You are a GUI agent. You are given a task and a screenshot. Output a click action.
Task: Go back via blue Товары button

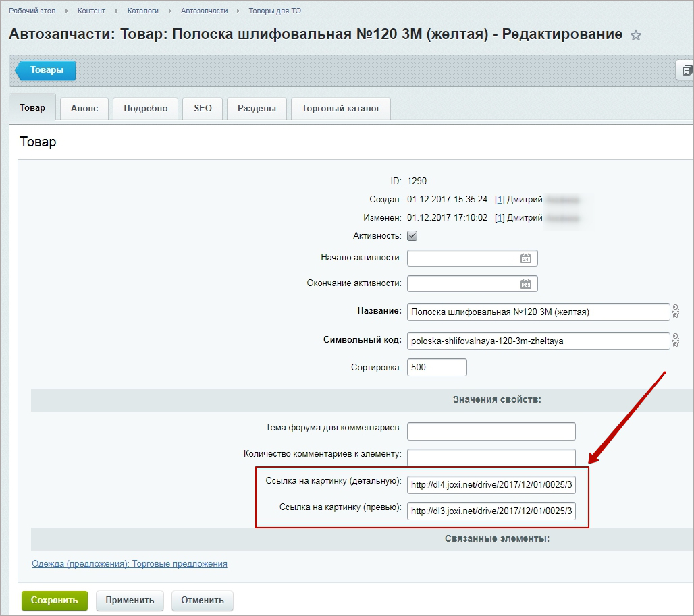tap(46, 70)
